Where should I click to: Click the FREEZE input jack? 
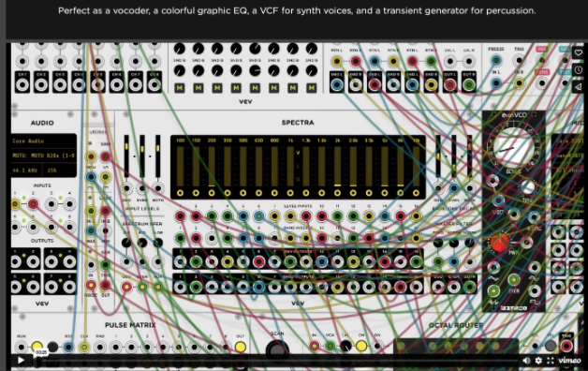(x=496, y=60)
